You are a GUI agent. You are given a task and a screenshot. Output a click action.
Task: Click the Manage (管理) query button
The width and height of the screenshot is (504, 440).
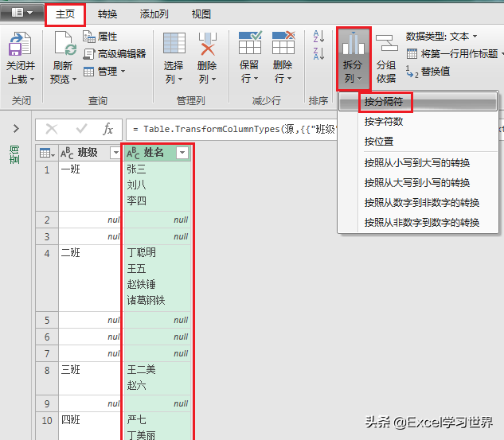104,72
